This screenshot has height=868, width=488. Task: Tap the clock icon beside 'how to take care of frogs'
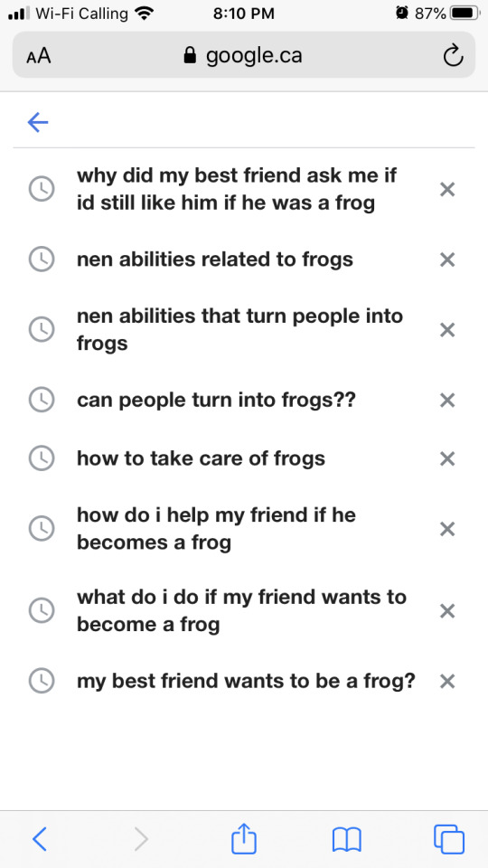[42, 459]
